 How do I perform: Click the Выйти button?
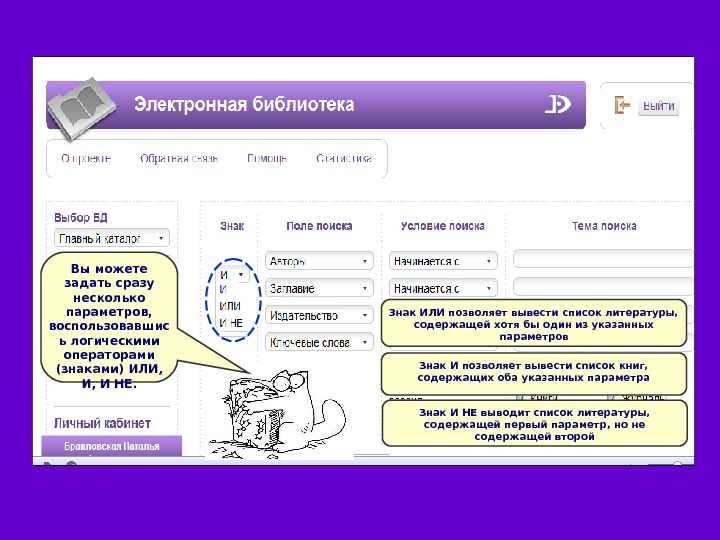click(658, 106)
